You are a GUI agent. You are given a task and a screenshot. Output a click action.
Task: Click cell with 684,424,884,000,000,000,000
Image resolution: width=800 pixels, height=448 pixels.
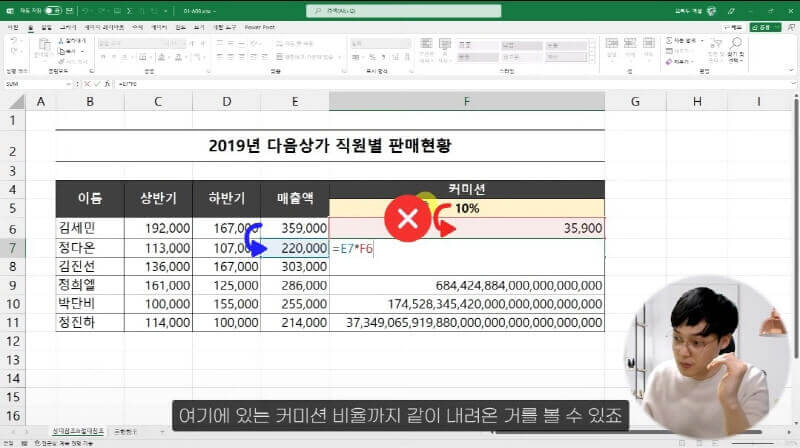[x=467, y=285]
